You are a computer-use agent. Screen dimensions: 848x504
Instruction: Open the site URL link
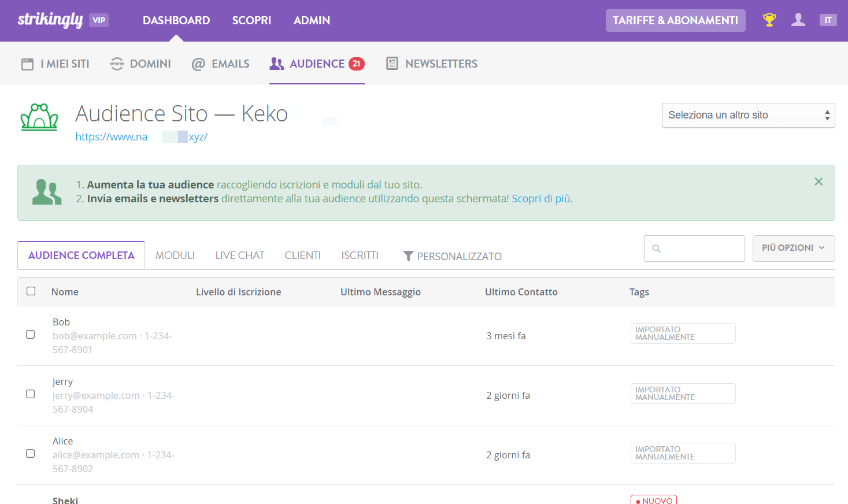tap(141, 137)
